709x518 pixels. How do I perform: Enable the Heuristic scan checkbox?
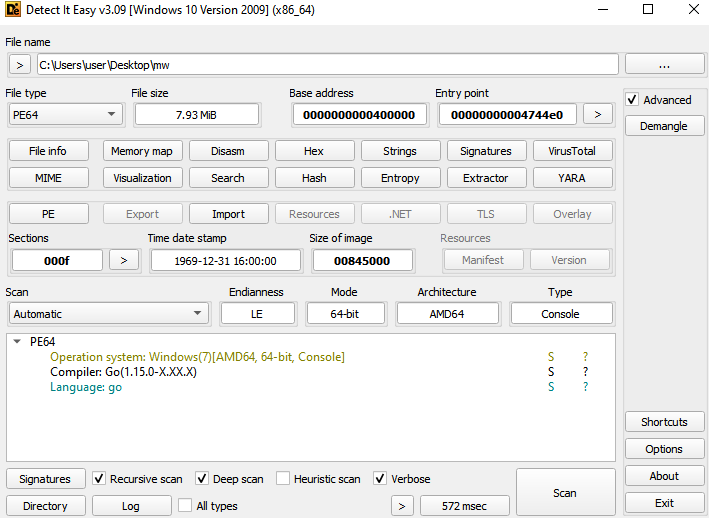[x=284, y=479]
